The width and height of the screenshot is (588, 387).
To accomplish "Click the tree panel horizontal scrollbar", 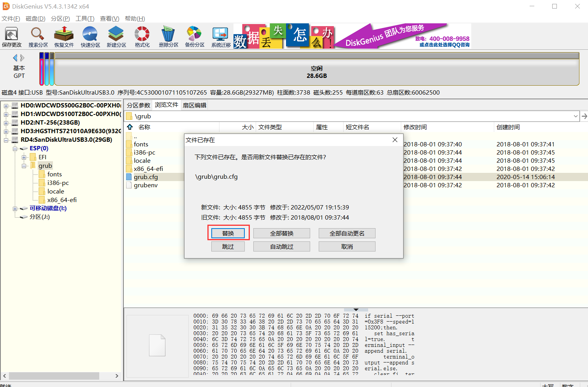I will (54, 376).
